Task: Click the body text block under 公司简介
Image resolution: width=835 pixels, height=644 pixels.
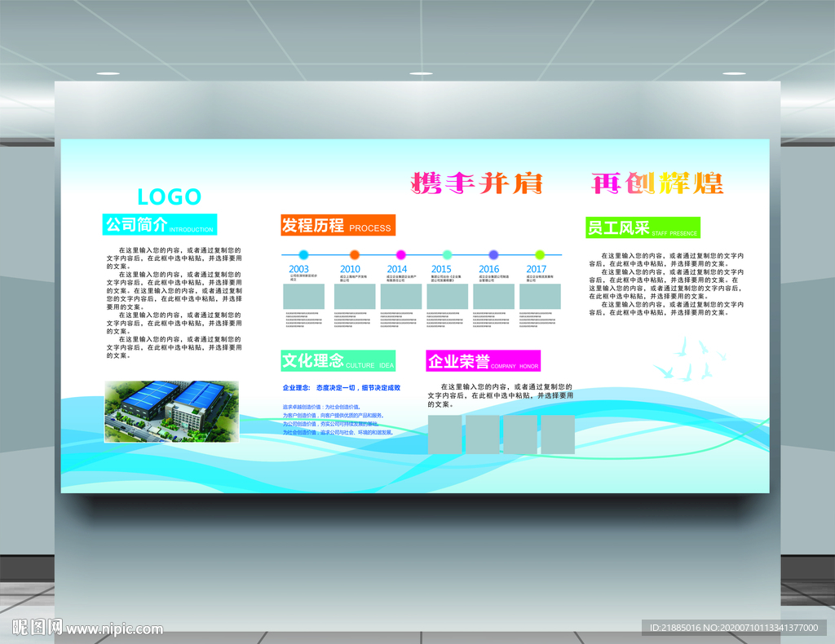Action: (x=175, y=302)
